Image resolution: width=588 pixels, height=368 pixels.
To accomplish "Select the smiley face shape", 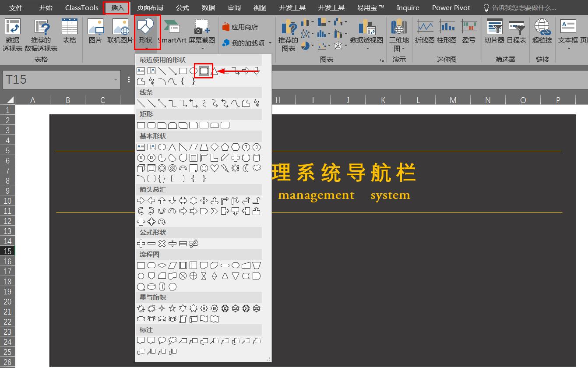I will pyautogui.click(x=204, y=168).
